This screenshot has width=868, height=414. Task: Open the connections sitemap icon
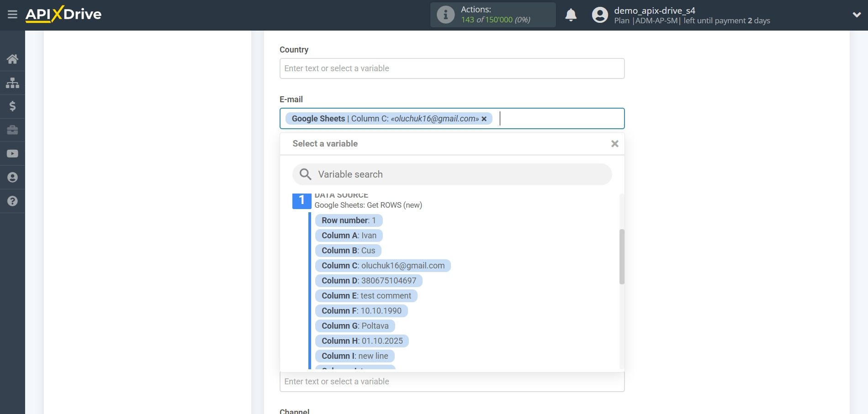pyautogui.click(x=12, y=83)
